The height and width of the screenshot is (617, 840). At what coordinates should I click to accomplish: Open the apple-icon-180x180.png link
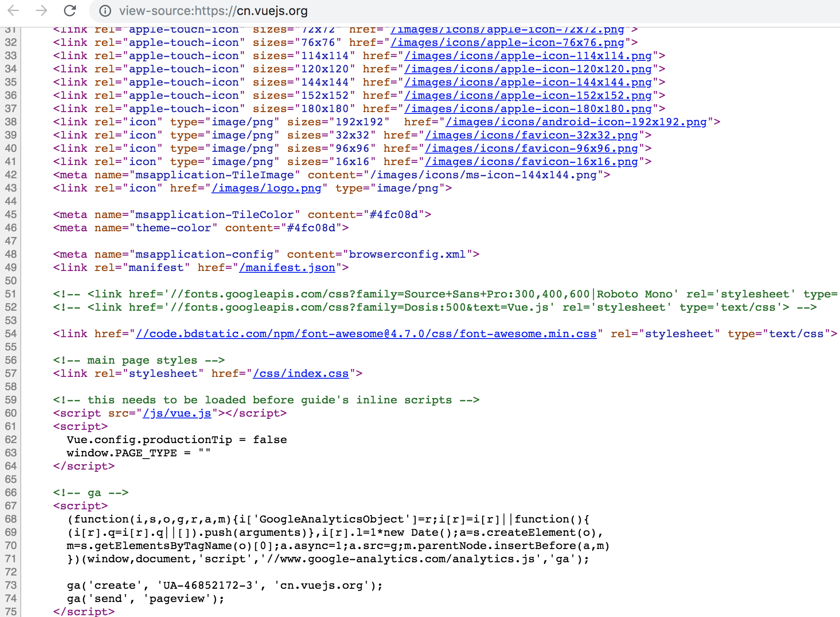(528, 109)
